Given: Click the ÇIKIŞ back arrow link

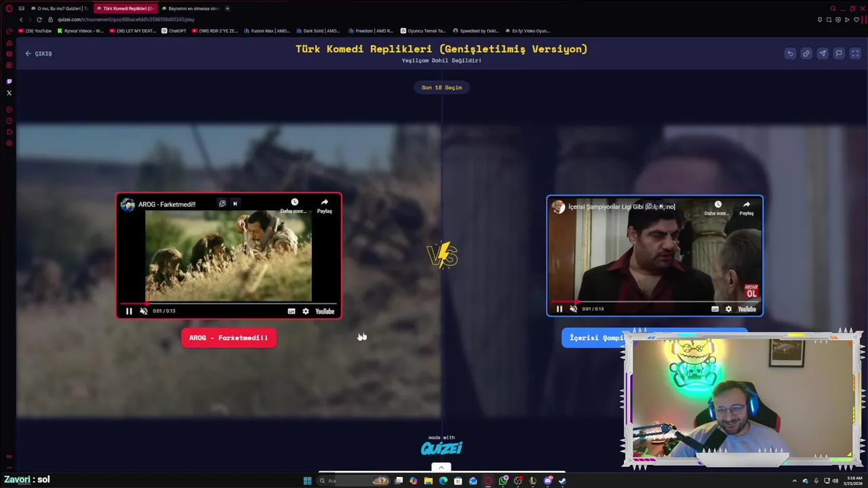Looking at the screenshot, I should 39,54.
